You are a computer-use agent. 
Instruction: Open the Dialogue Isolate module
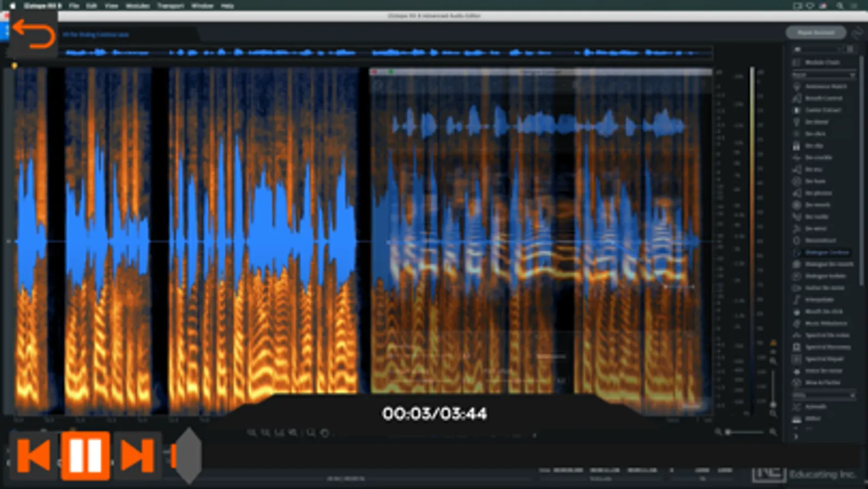pyautogui.click(x=820, y=276)
